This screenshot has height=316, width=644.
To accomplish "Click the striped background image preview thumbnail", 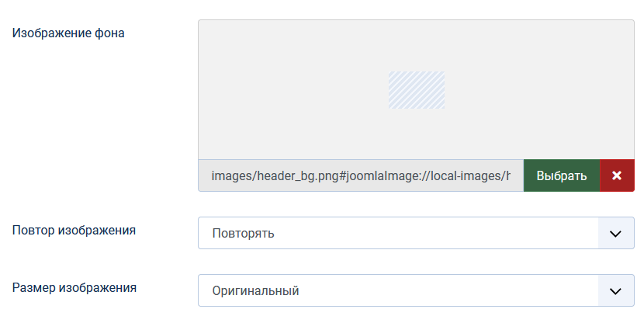I will [x=416, y=90].
